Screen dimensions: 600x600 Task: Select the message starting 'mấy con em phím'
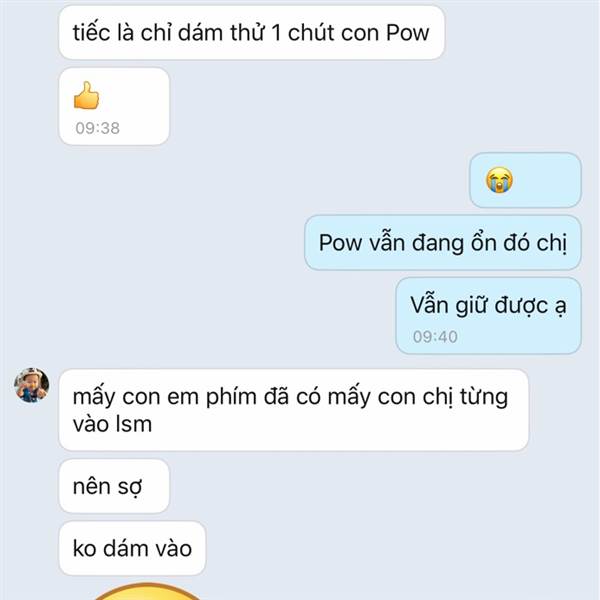[x=293, y=410]
